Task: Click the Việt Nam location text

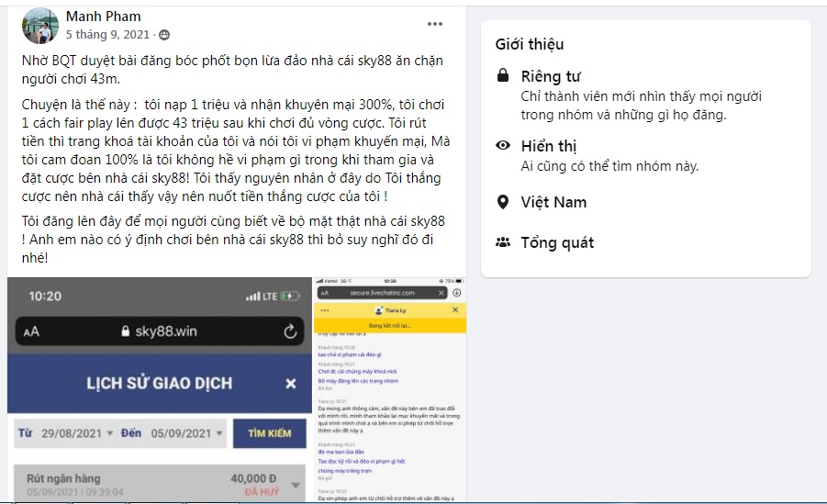Action: point(553,202)
